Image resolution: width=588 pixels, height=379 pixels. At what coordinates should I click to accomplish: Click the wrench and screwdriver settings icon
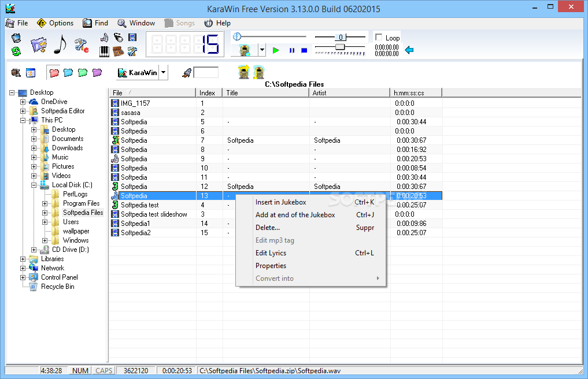(132, 51)
